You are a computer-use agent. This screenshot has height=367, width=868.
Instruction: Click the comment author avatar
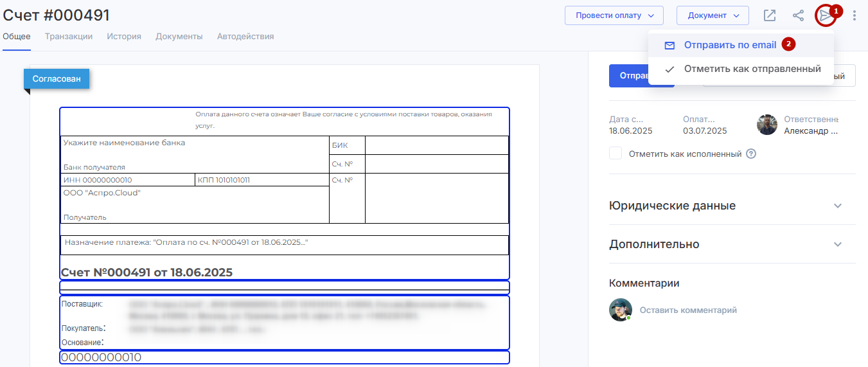click(620, 310)
